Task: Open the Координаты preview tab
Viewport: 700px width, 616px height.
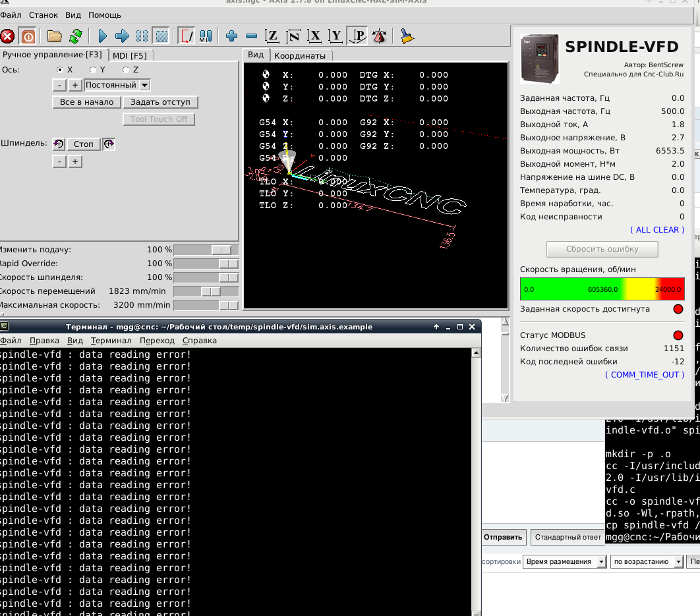Action: click(300, 56)
